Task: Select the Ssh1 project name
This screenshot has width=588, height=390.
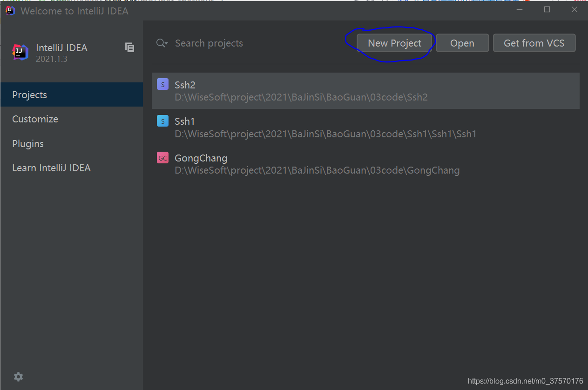Action: pyautogui.click(x=184, y=121)
